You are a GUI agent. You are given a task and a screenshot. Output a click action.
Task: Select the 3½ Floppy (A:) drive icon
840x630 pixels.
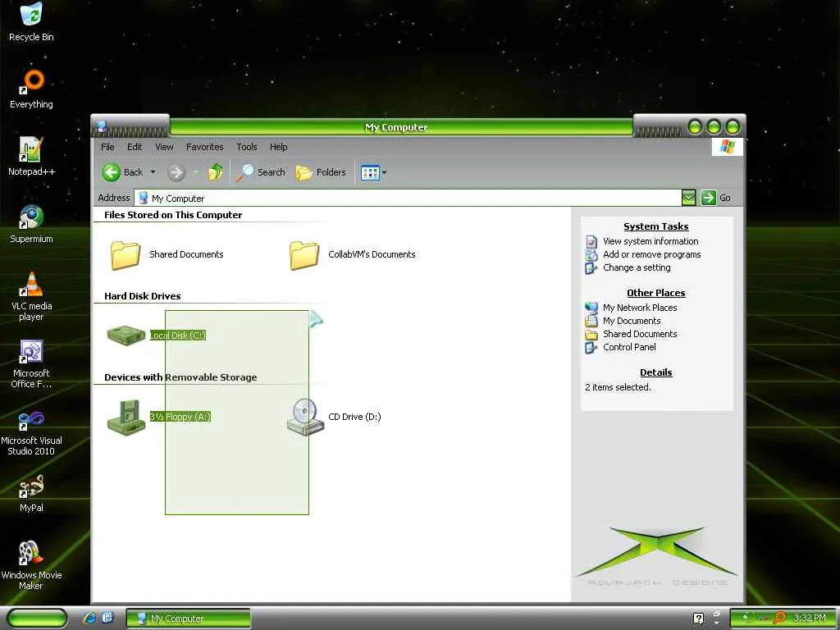coord(126,417)
